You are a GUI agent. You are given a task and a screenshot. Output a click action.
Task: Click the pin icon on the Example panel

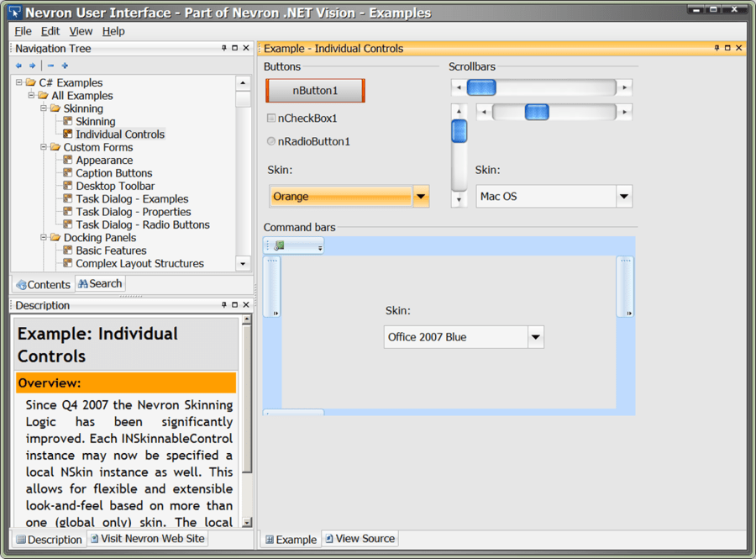click(x=716, y=48)
